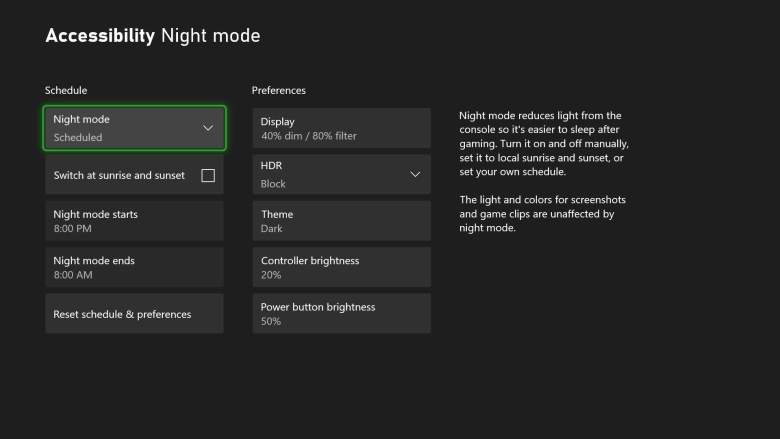Open the Theme setting tile

(341, 221)
